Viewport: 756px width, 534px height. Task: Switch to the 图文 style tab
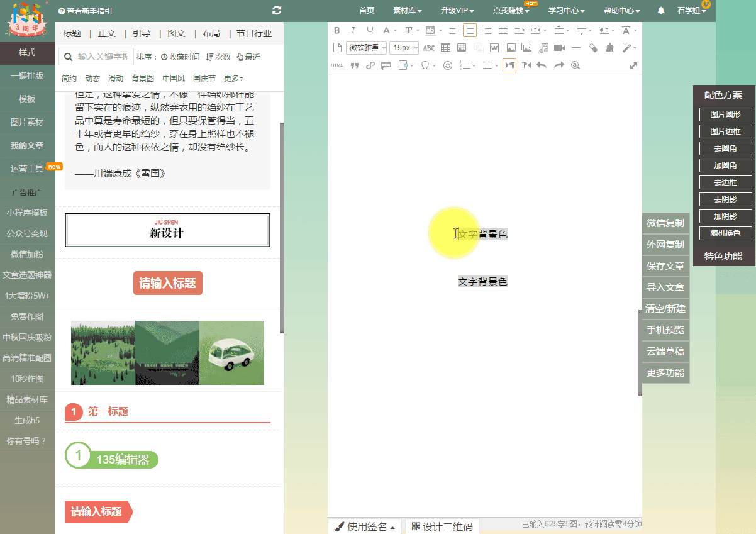pyautogui.click(x=176, y=33)
